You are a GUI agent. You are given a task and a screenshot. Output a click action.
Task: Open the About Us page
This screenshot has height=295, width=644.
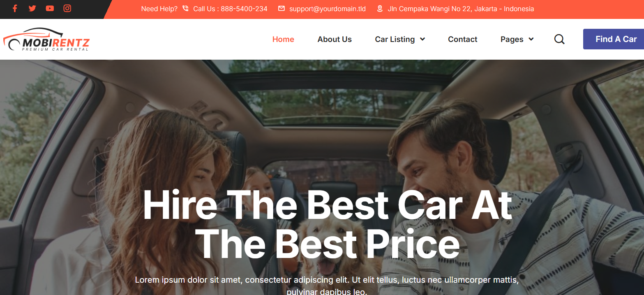(335, 39)
